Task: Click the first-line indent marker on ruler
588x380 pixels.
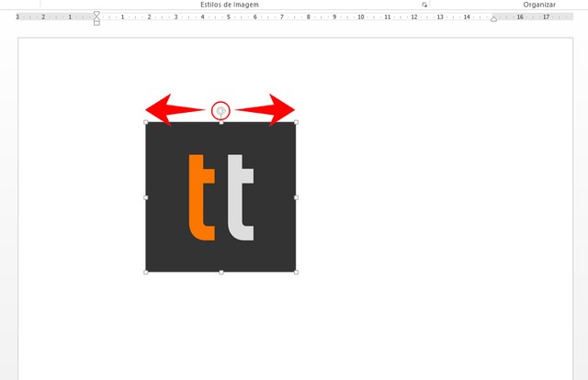Action: 96,14
